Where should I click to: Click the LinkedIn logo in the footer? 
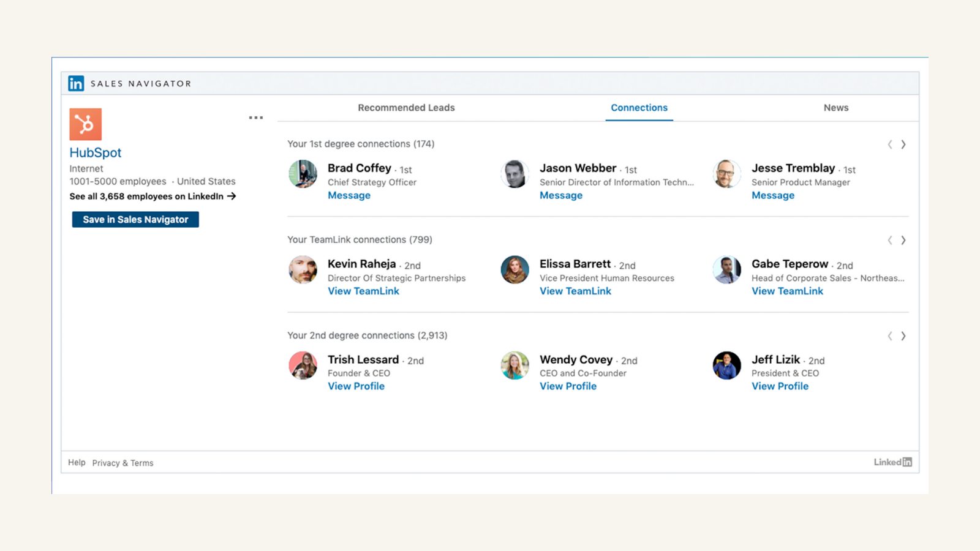(x=893, y=462)
